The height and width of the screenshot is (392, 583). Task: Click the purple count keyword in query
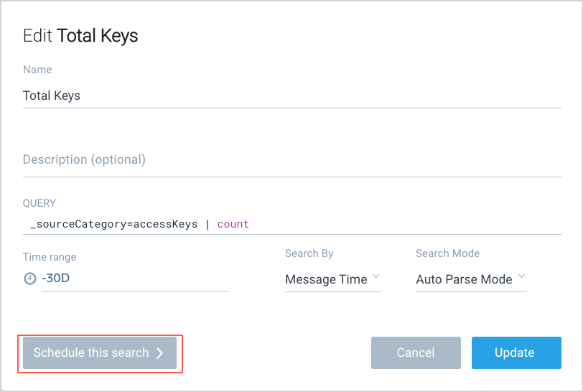click(x=233, y=224)
